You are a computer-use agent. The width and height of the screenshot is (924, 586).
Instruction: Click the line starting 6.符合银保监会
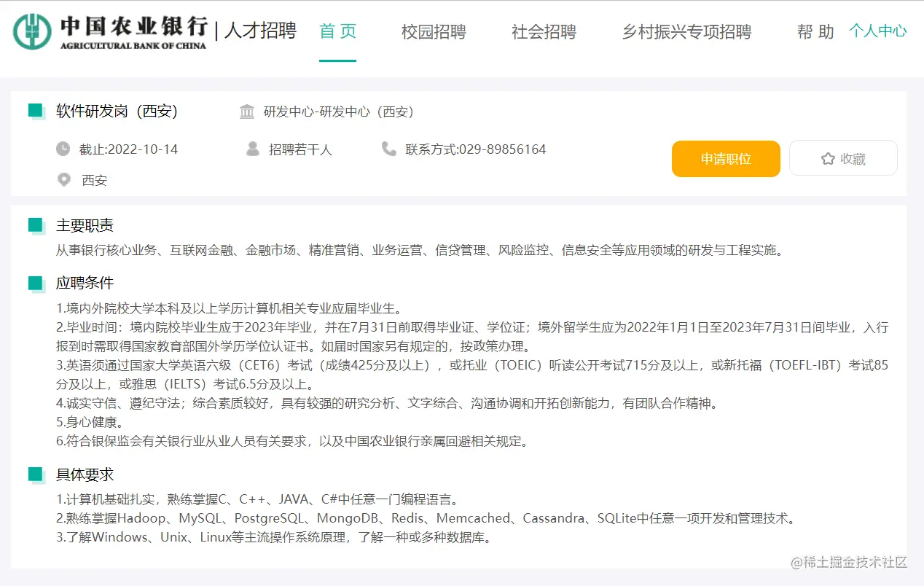(292, 441)
